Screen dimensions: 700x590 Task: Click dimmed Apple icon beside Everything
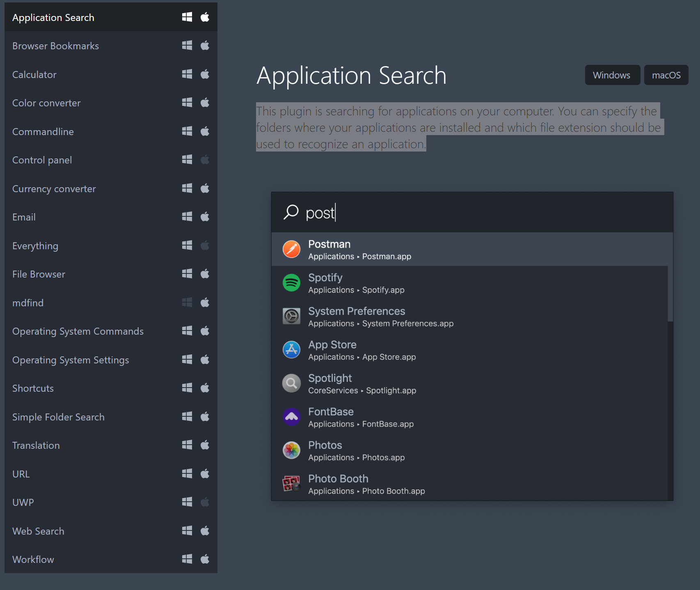coord(205,245)
